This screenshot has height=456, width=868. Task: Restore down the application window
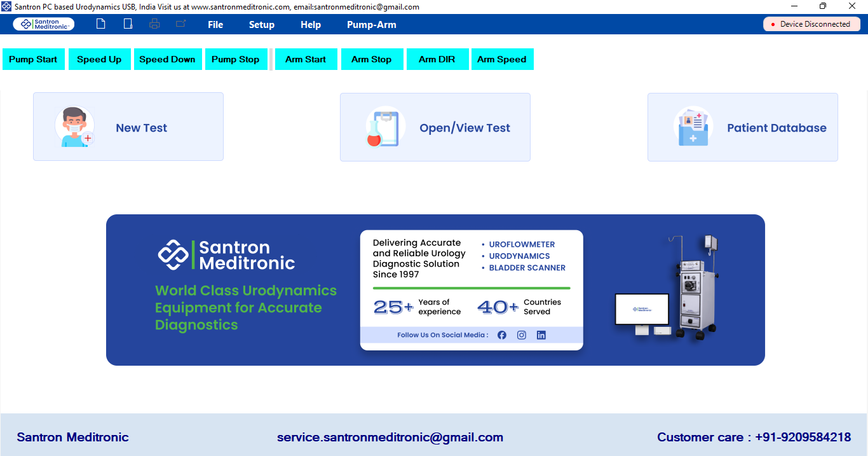pyautogui.click(x=823, y=6)
